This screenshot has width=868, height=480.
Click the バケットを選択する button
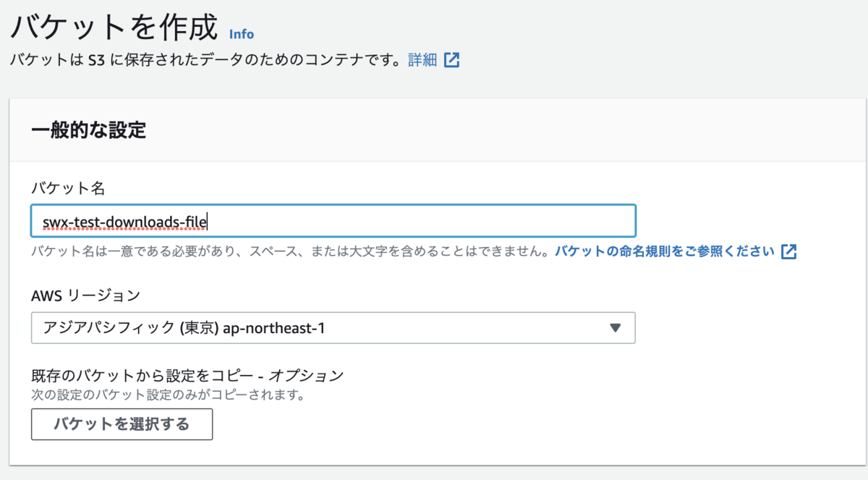(122, 424)
